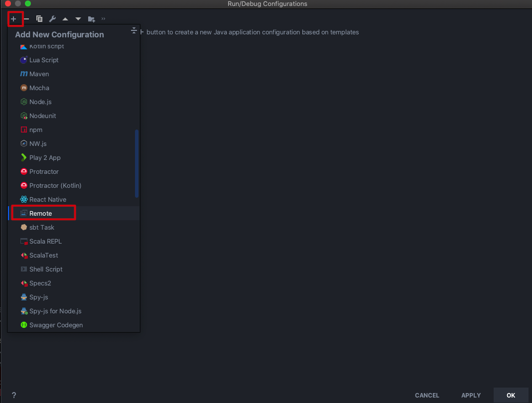Select sbt Task configuration
Image resolution: width=532 pixels, height=403 pixels.
[74, 227]
